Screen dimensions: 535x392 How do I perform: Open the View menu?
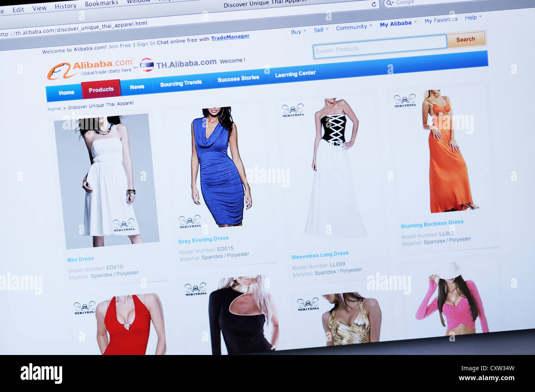pyautogui.click(x=39, y=8)
